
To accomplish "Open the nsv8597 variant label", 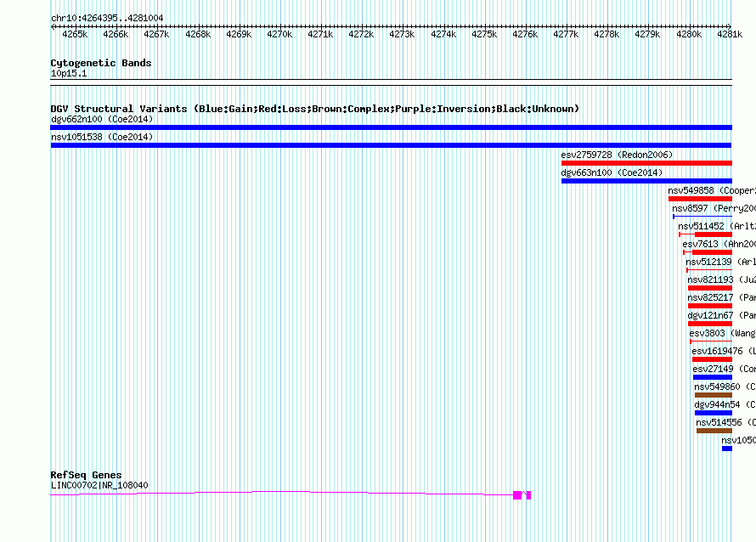I will coord(714,208).
